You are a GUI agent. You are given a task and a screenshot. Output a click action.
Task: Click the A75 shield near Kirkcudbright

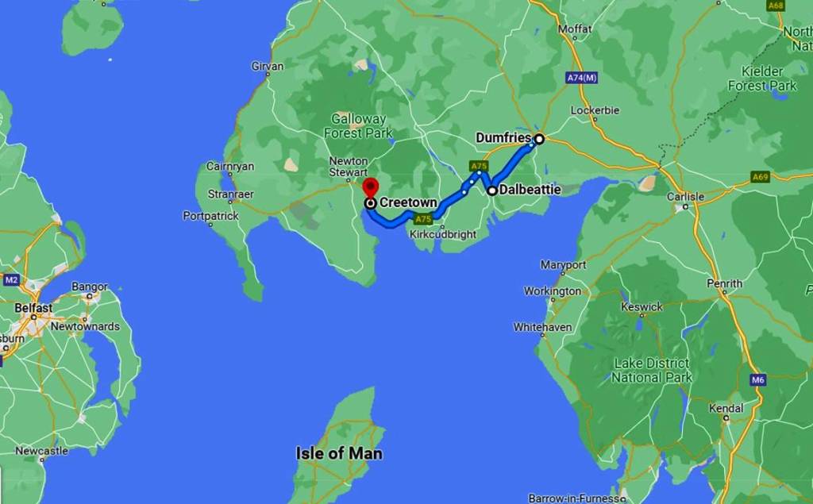tap(423, 219)
